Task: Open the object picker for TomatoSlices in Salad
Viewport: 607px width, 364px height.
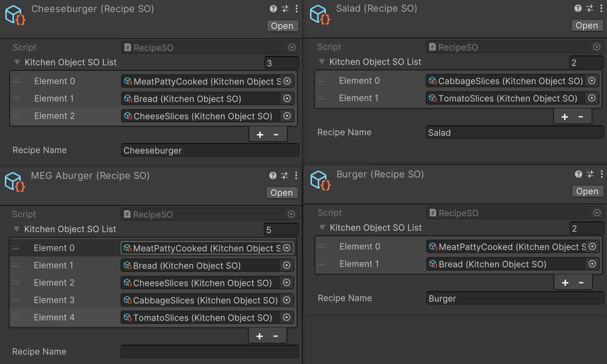Action: 592,98
